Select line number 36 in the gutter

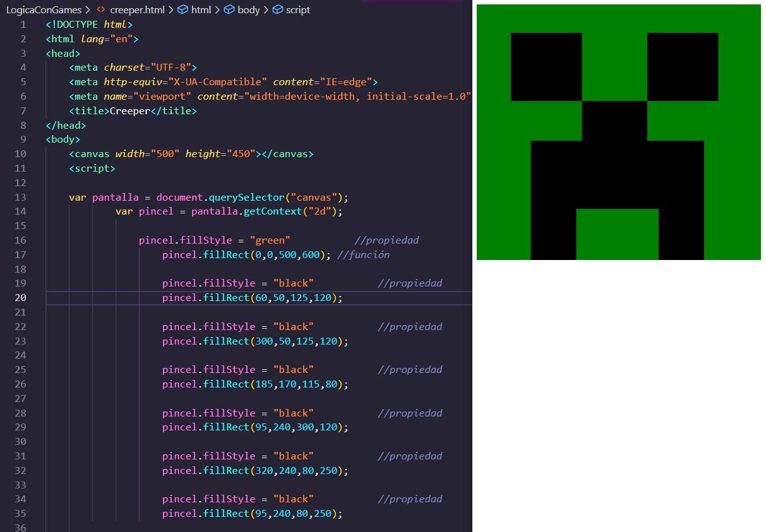click(x=20, y=528)
